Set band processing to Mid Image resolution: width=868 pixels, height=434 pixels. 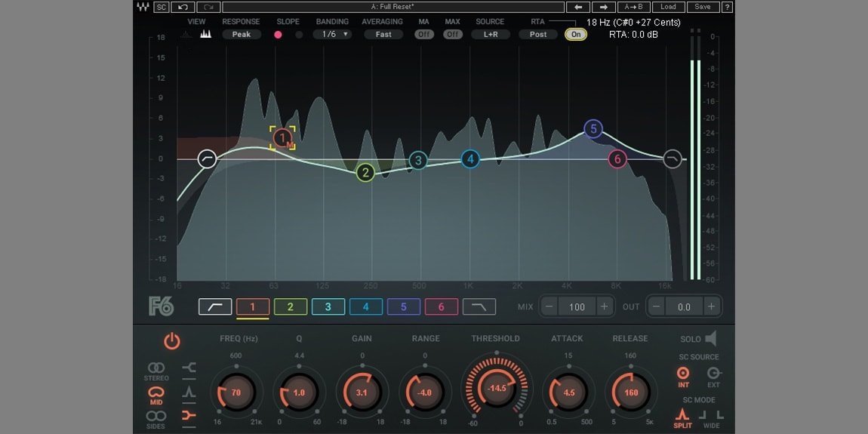tap(156, 396)
